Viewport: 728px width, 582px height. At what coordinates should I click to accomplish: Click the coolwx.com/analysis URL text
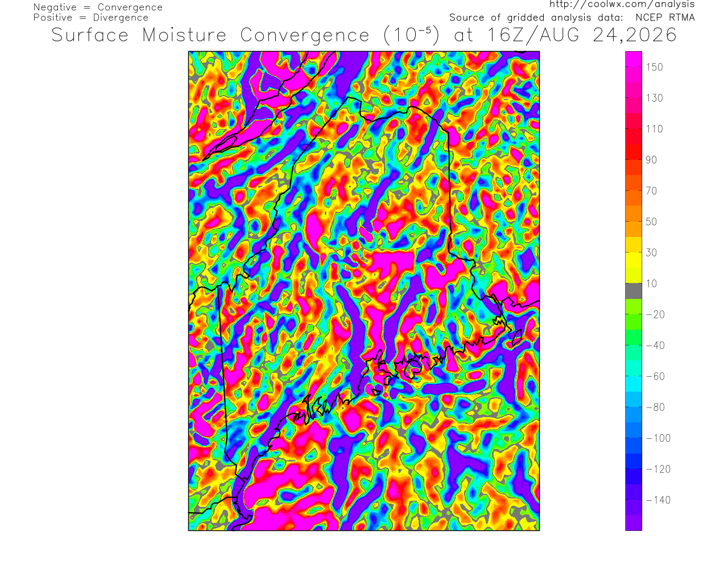point(622,5)
